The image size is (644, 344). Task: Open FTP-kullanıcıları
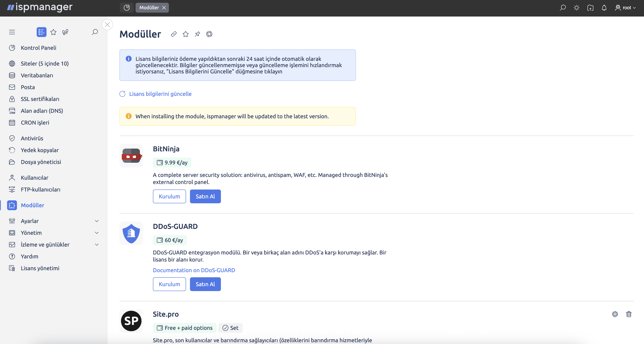coord(41,190)
